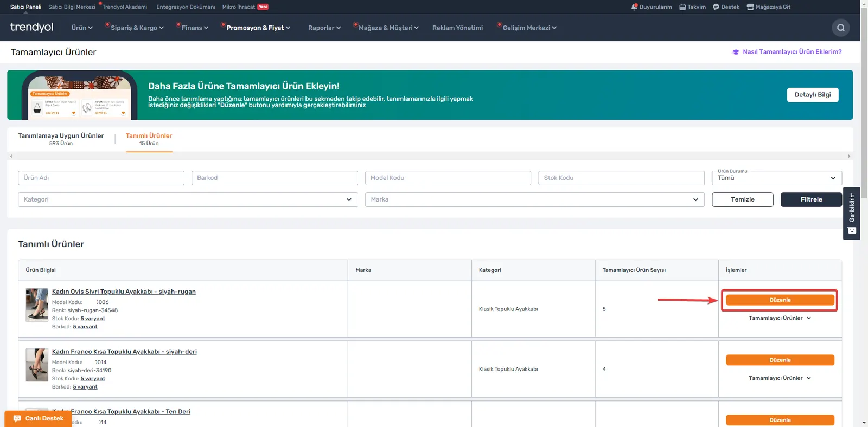The height and width of the screenshot is (427, 868).
Task: Focus the Barkod filter field
Action: tap(275, 178)
